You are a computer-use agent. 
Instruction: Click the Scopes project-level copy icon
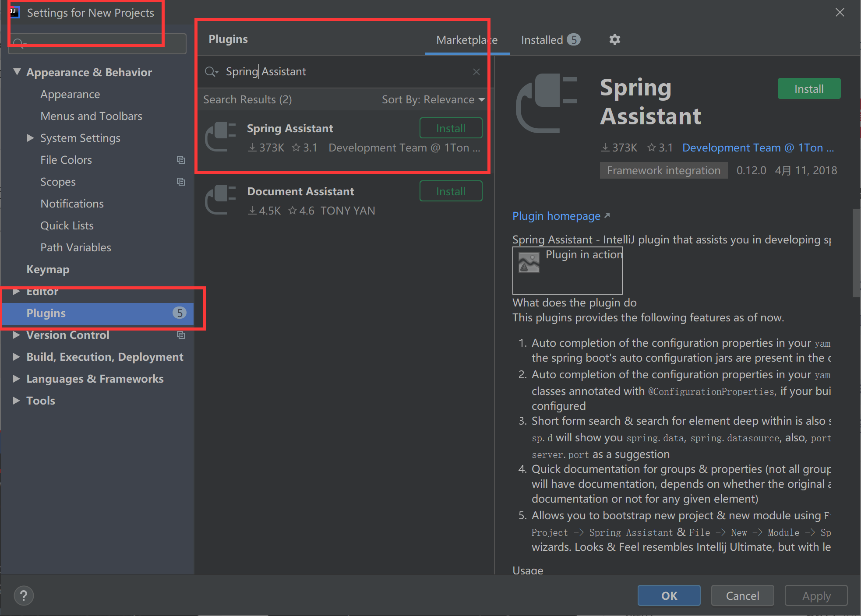[180, 182]
